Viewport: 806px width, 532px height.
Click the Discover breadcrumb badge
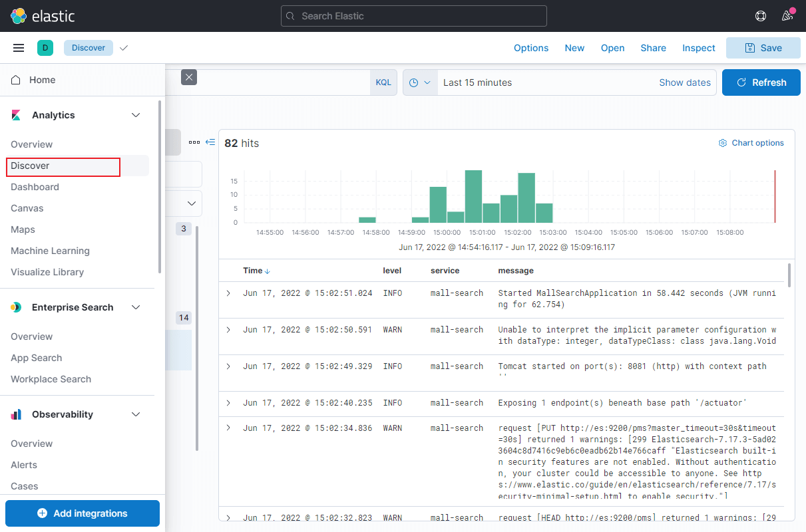[89, 48]
